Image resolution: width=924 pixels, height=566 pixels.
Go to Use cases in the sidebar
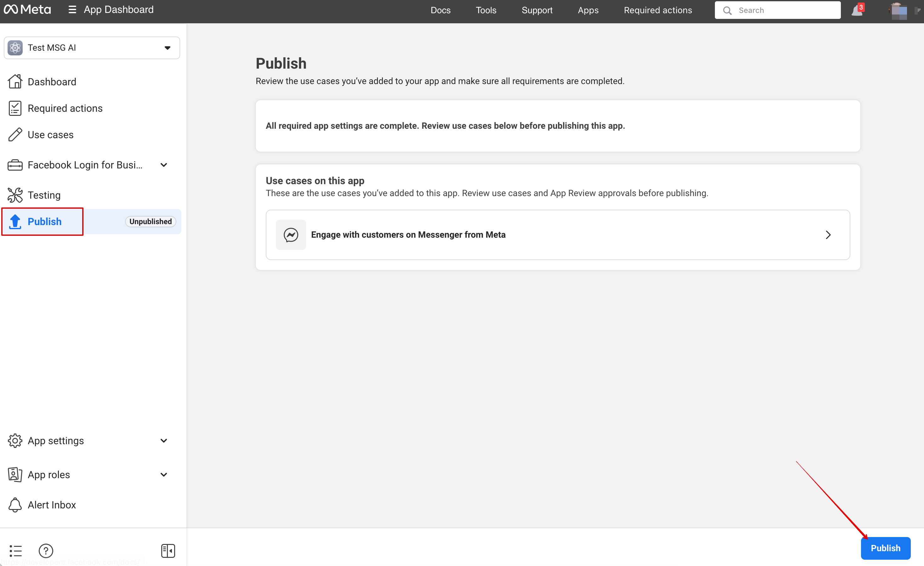[51, 134]
